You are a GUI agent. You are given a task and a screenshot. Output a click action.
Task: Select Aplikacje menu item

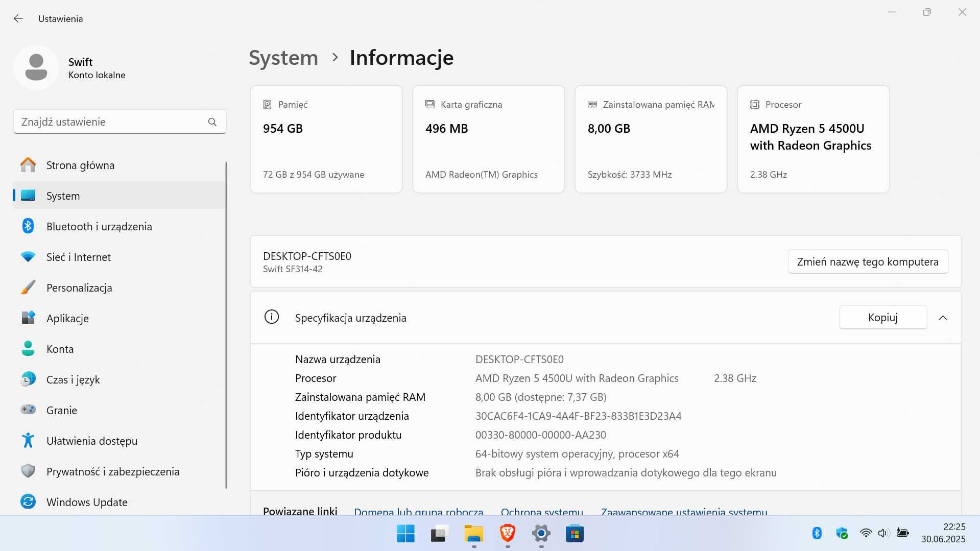click(119, 318)
